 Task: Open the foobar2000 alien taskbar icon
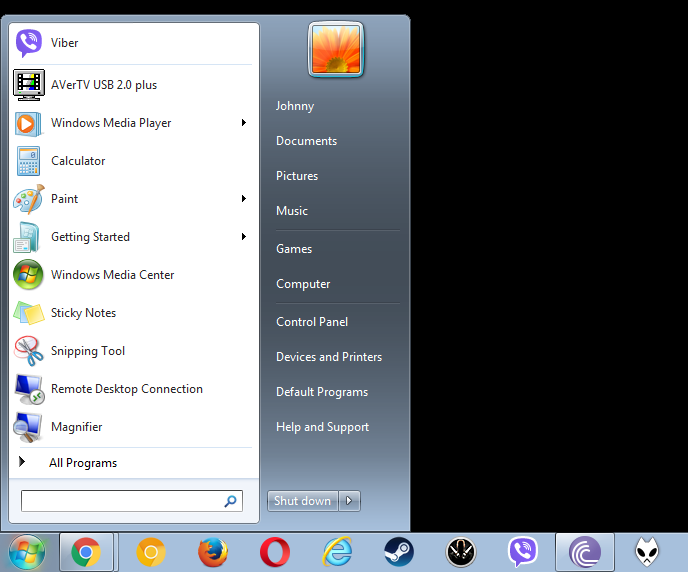647,552
